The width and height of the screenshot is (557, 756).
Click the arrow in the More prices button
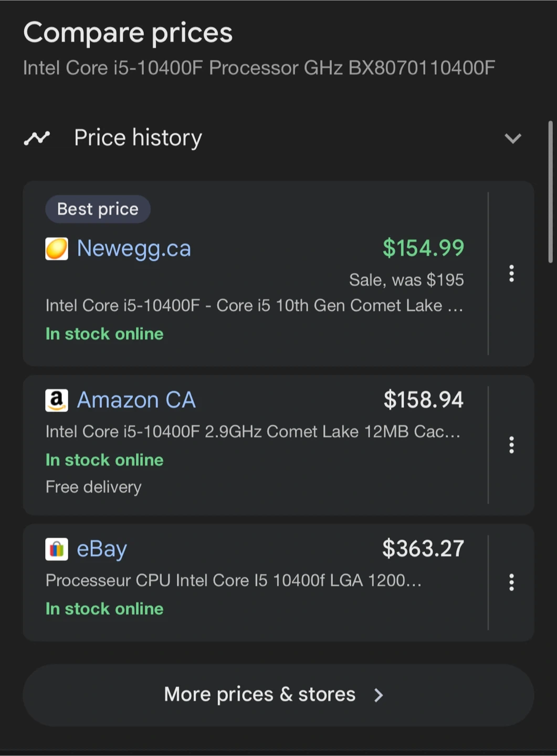coord(378,695)
